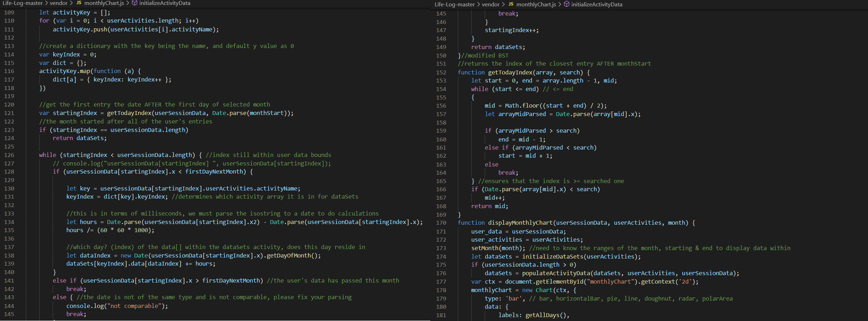This screenshot has width=868, height=321.
Task: Click line number 109 in the left gutter
Action: [9, 12]
